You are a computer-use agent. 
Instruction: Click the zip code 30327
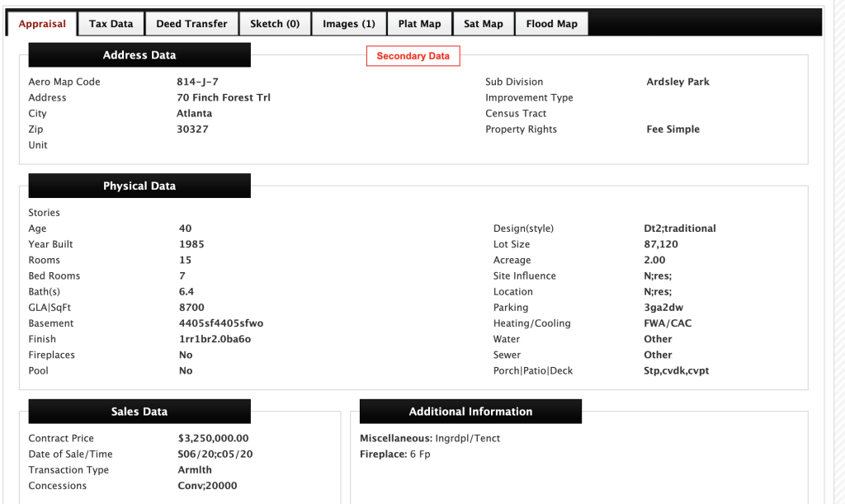(x=192, y=130)
